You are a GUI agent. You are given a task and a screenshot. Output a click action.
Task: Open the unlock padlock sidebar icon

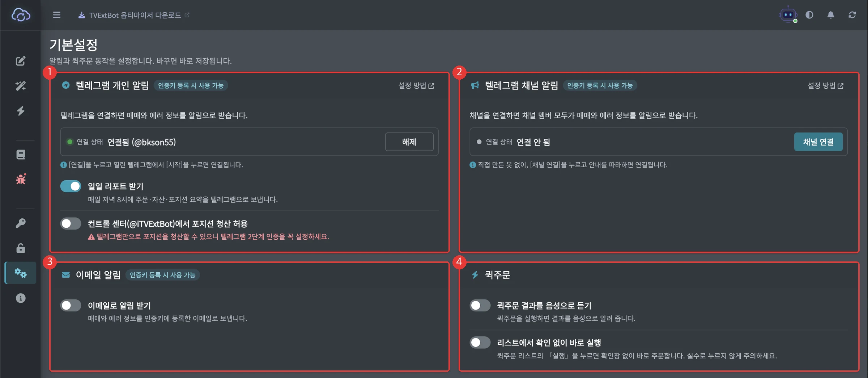point(21,248)
